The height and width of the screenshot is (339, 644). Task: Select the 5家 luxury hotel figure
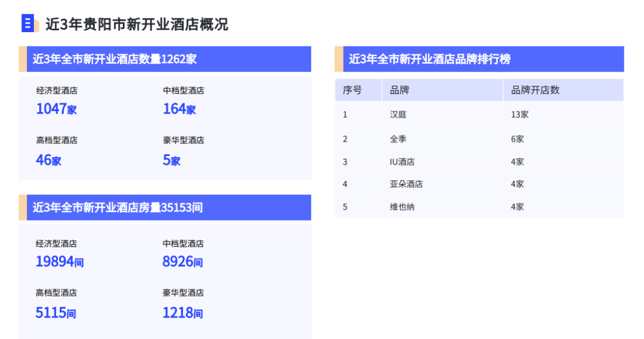172,160
